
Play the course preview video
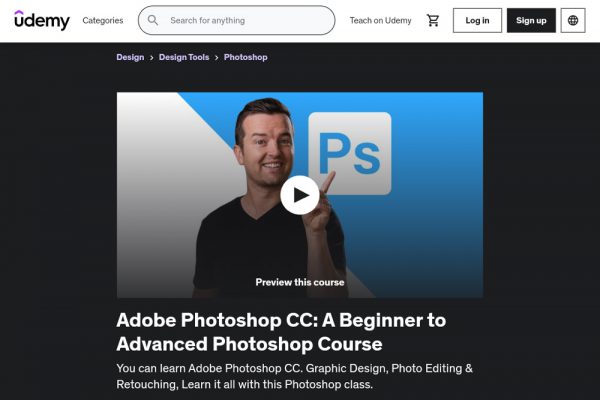(300, 195)
